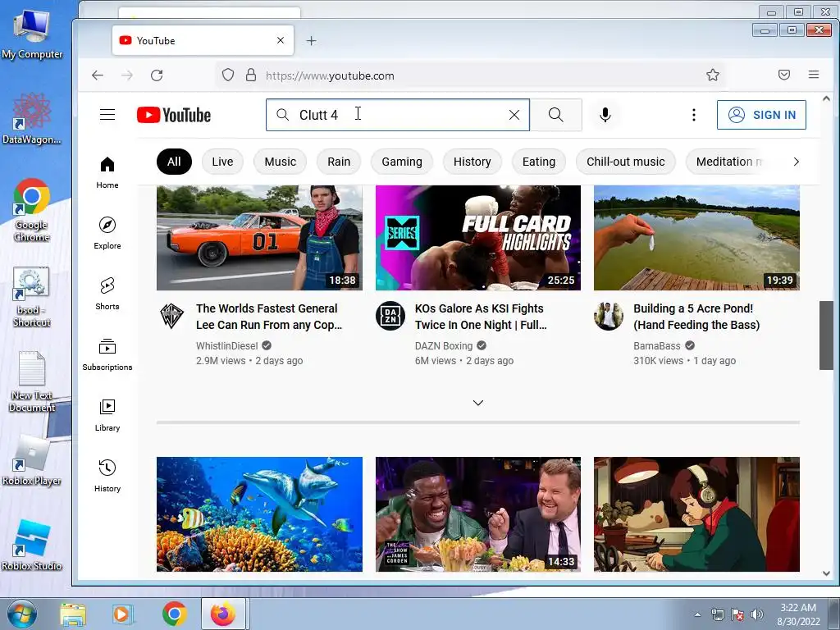Viewport: 840px width, 630px height.
Task: Open the shield tracking protection icon
Action: (228, 75)
